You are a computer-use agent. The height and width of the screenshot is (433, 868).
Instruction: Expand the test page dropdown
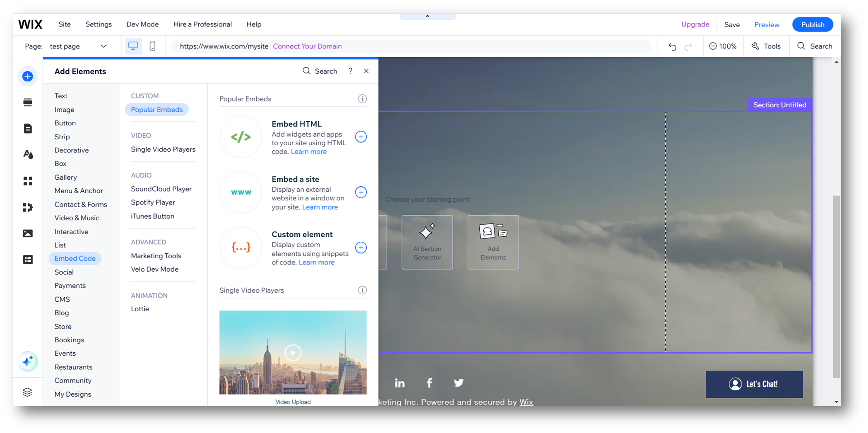pyautogui.click(x=103, y=46)
